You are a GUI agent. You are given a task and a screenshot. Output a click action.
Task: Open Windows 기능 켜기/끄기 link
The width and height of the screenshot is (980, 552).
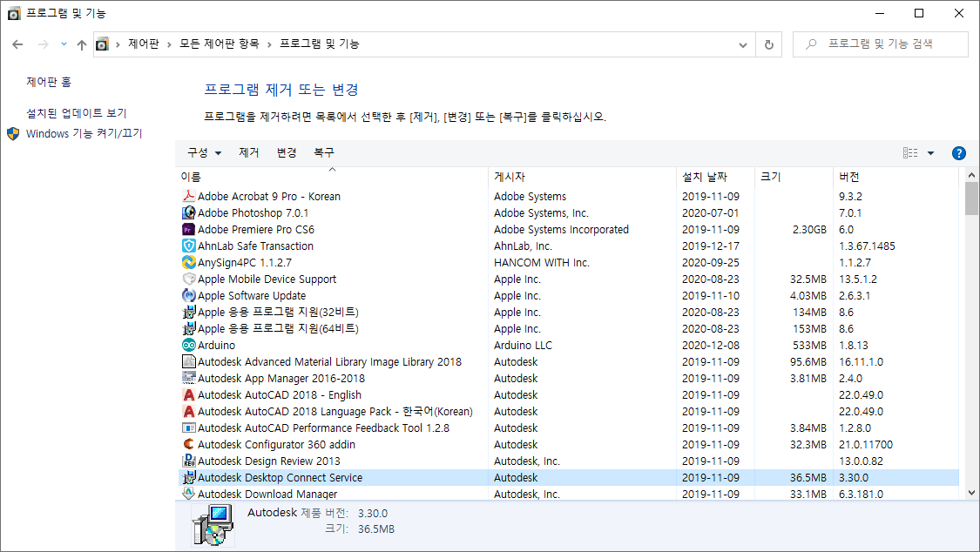84,133
